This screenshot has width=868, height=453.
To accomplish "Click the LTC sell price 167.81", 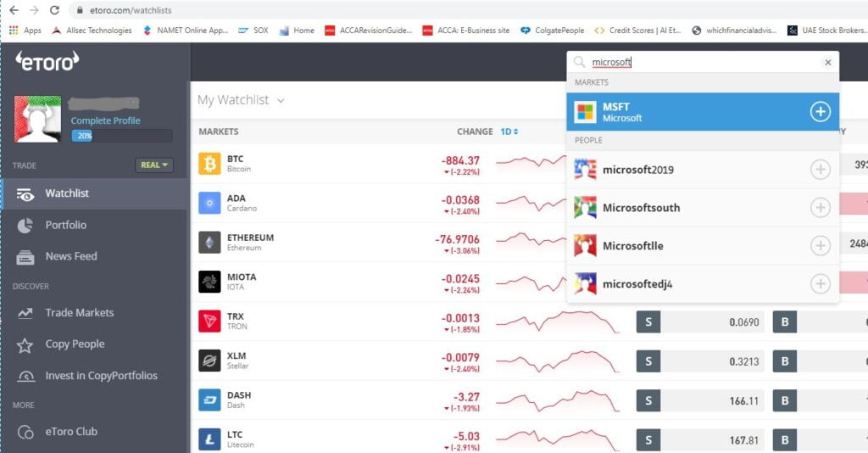I will click(x=744, y=440).
